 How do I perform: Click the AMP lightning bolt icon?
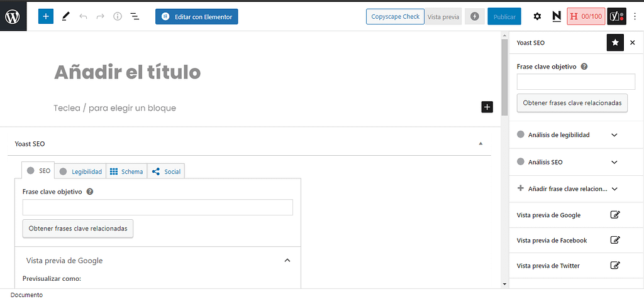tap(475, 16)
